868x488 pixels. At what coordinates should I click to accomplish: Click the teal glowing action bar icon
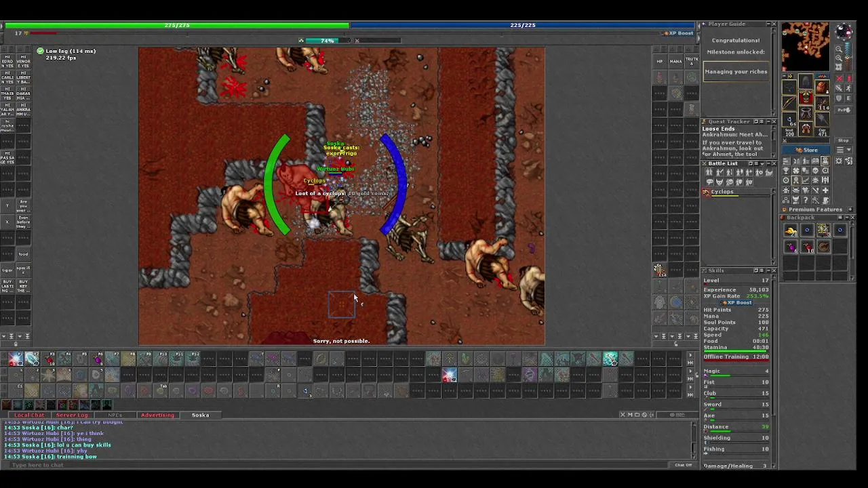(x=610, y=359)
